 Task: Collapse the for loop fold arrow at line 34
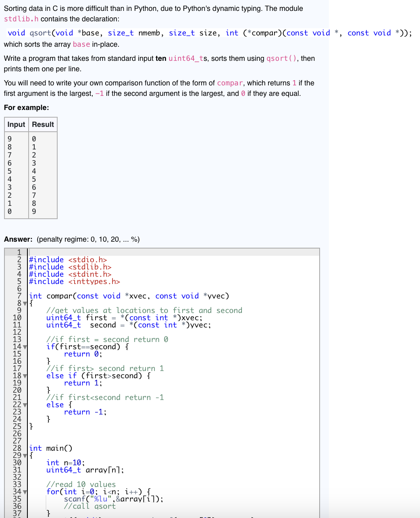(x=25, y=492)
